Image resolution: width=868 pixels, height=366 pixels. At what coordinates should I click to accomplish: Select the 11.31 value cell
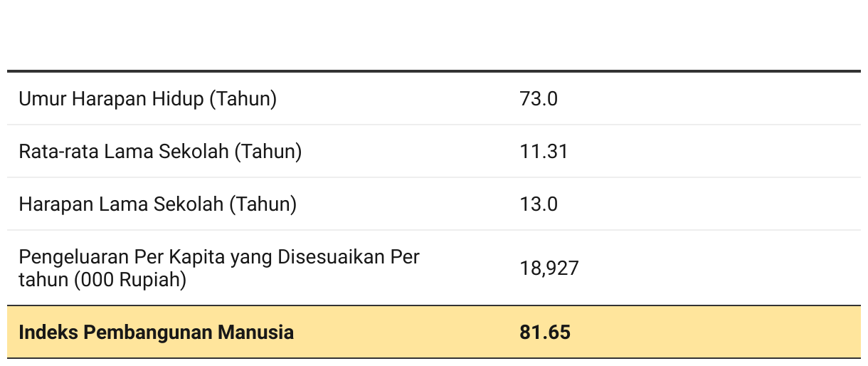tap(544, 152)
